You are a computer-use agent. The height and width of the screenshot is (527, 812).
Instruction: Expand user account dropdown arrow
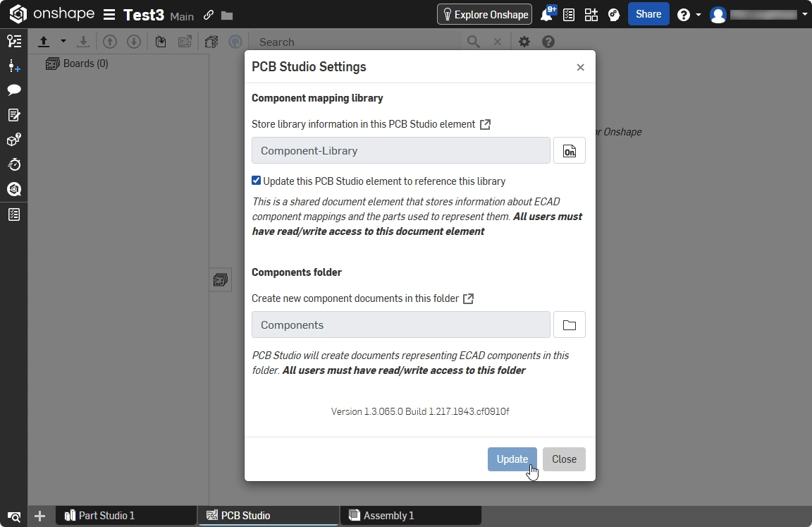(x=805, y=15)
